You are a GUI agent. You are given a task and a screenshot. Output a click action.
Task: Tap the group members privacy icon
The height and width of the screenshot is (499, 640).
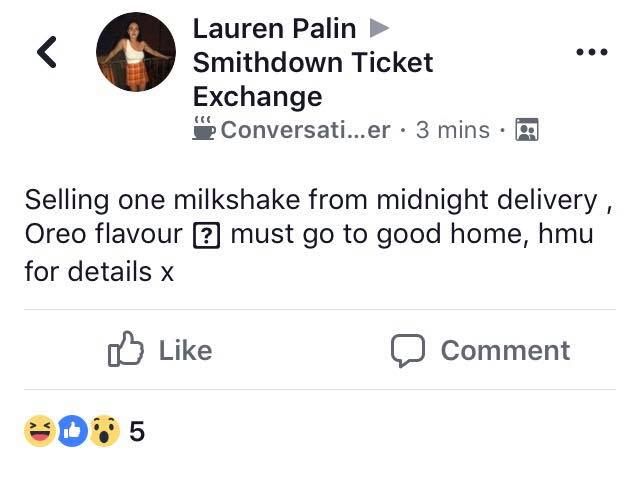(527, 130)
